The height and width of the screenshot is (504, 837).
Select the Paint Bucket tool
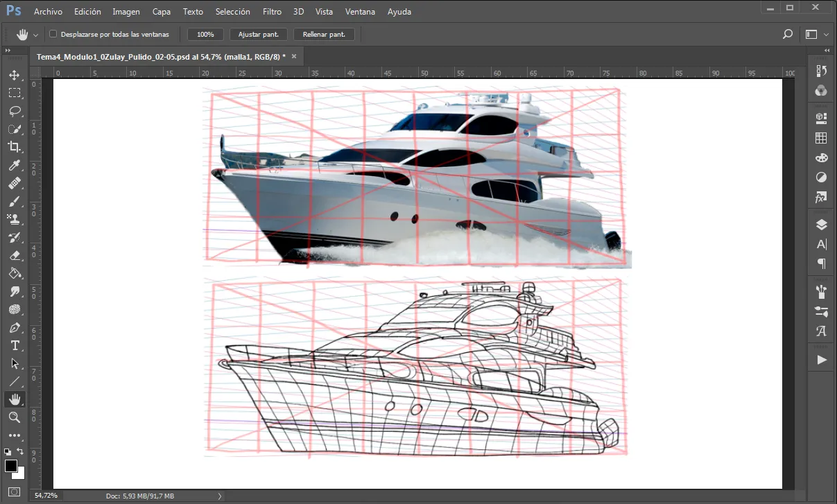point(15,273)
